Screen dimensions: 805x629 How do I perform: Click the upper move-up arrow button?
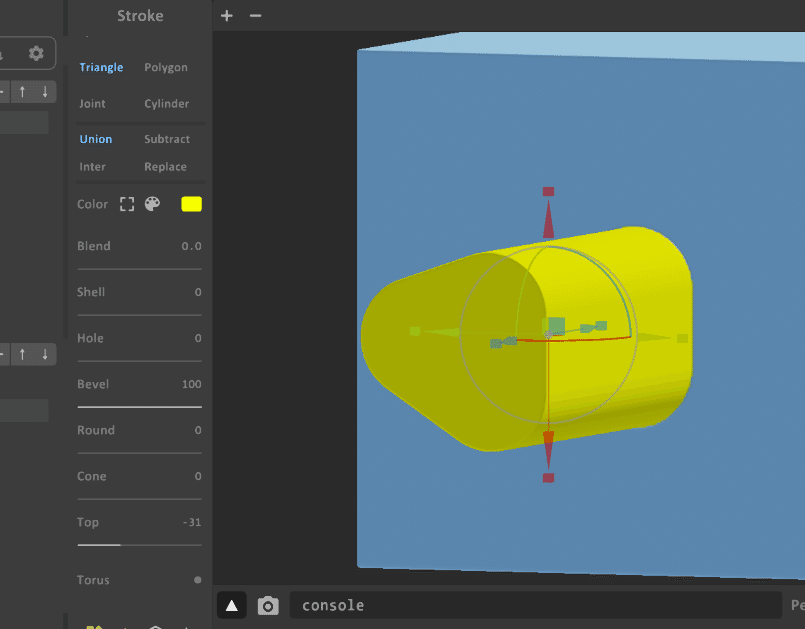tap(22, 92)
